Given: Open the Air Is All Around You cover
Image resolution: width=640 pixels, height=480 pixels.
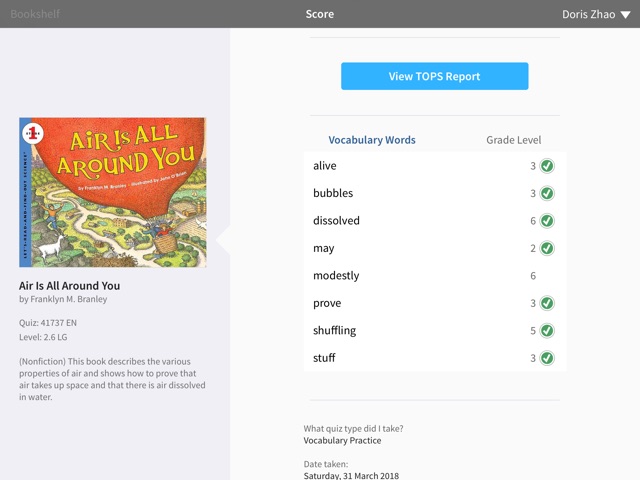Looking at the screenshot, I should click(113, 192).
